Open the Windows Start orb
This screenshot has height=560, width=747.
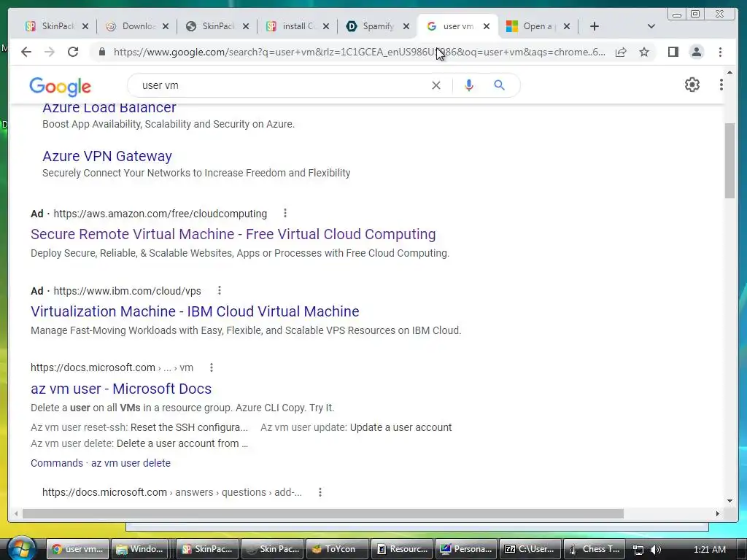click(x=21, y=548)
